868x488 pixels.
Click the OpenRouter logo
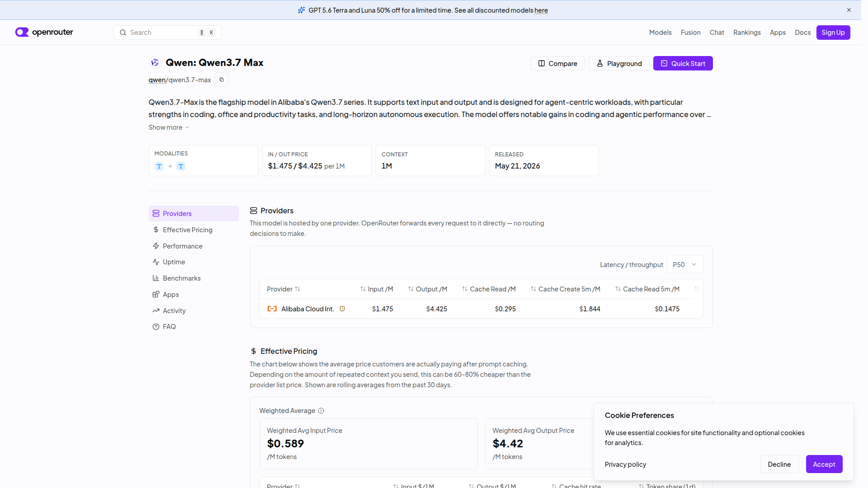[44, 32]
